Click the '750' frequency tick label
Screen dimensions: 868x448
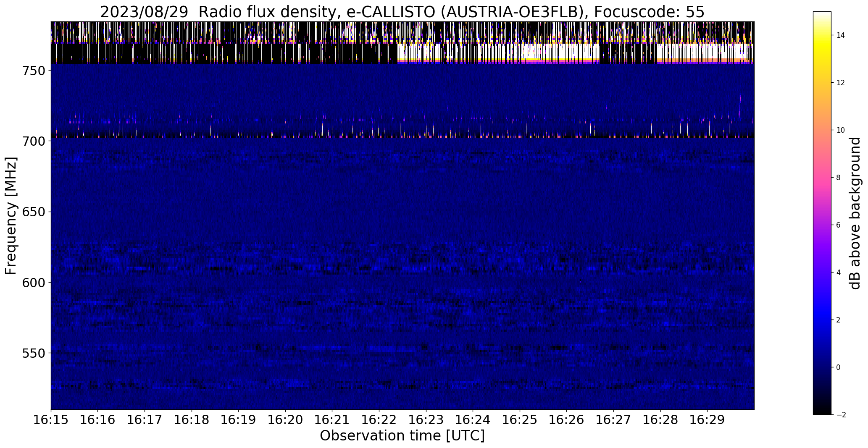(33, 71)
